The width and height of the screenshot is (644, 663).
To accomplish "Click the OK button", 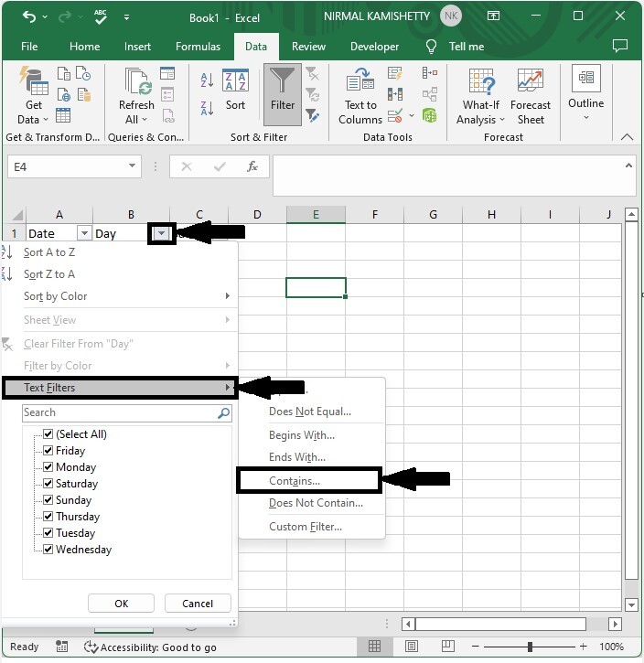I will pos(121,603).
